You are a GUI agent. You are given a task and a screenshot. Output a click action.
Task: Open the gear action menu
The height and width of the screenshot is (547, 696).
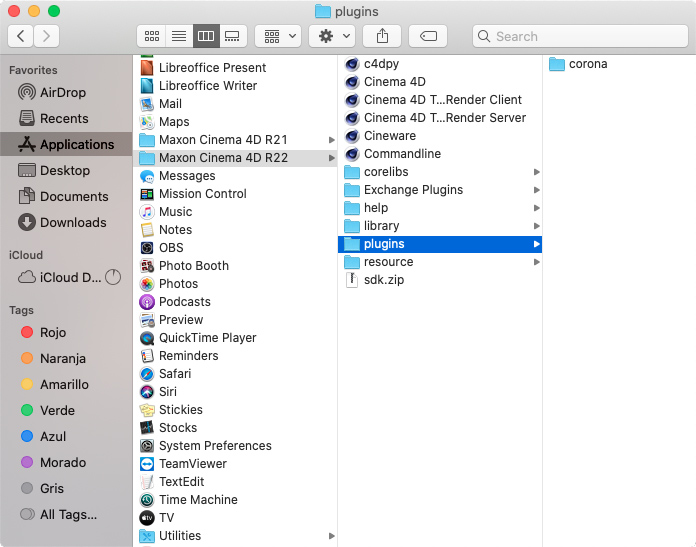coord(332,36)
